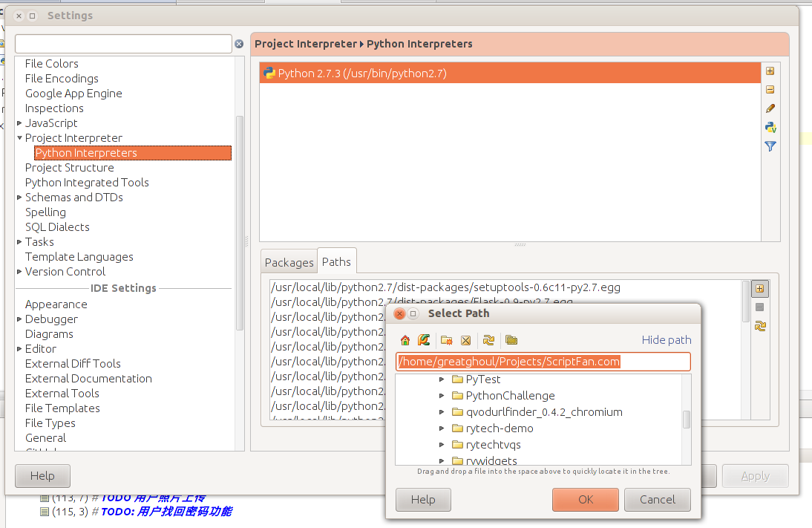This screenshot has width=812, height=528.
Task: Expand the Version Control settings node
Action: pos(19,272)
